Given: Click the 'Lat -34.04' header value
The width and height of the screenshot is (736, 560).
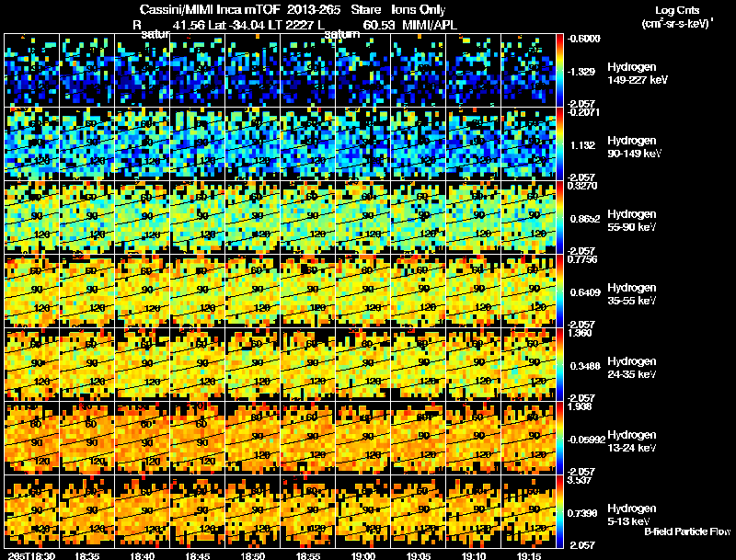Looking at the screenshot, I should pyautogui.click(x=236, y=25).
